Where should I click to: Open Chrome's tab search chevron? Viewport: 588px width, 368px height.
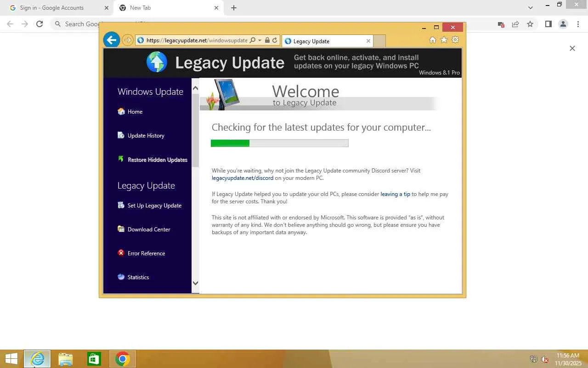[531, 7]
